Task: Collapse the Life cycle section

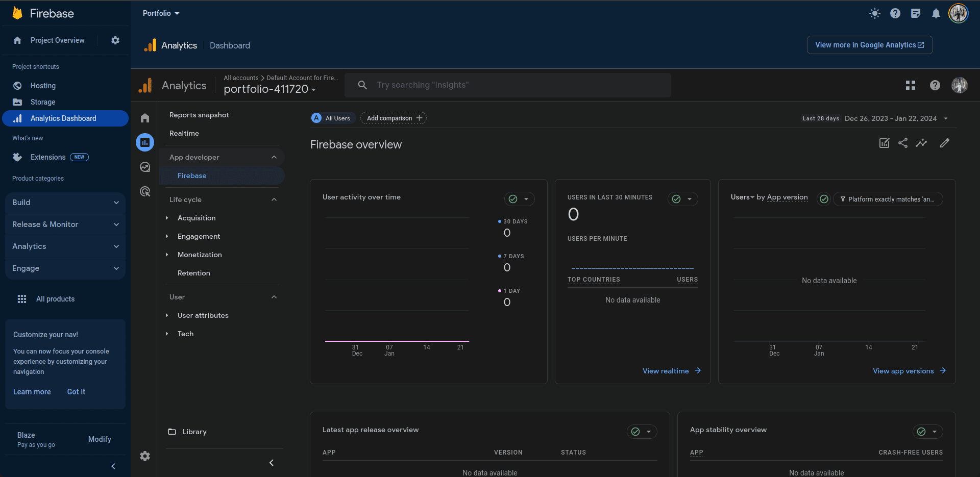Action: [x=274, y=199]
